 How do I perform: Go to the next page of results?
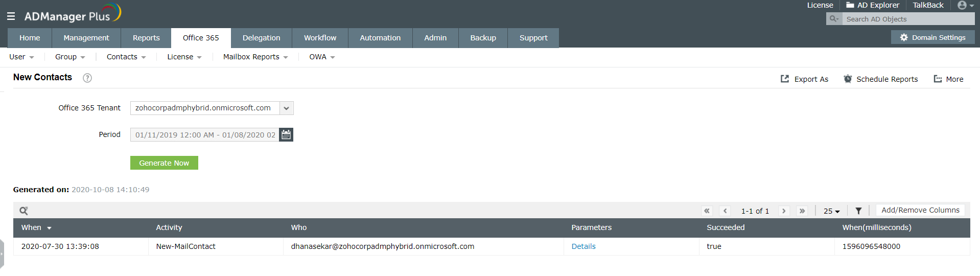pos(784,211)
